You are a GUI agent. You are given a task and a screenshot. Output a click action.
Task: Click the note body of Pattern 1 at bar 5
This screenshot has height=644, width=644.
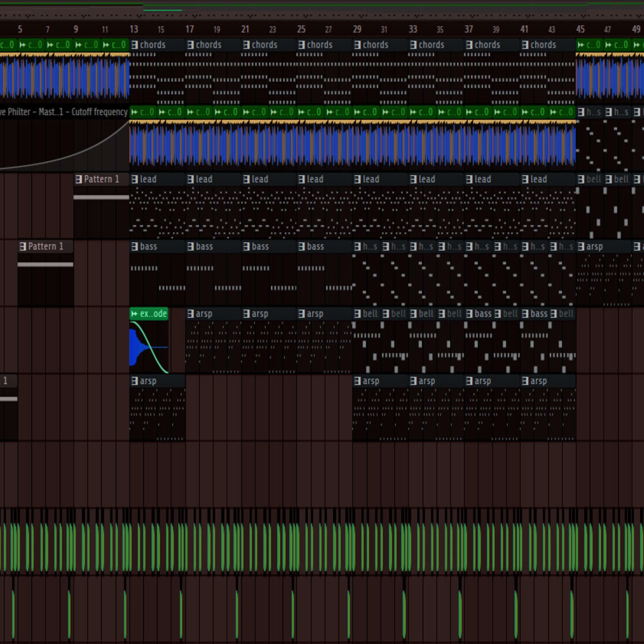pos(45,265)
